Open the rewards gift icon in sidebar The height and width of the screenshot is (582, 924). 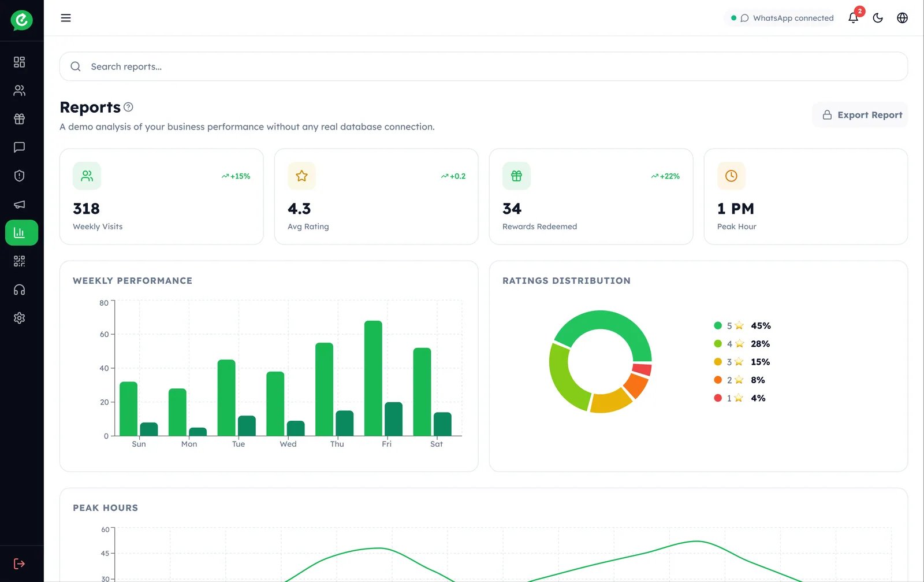pos(19,118)
